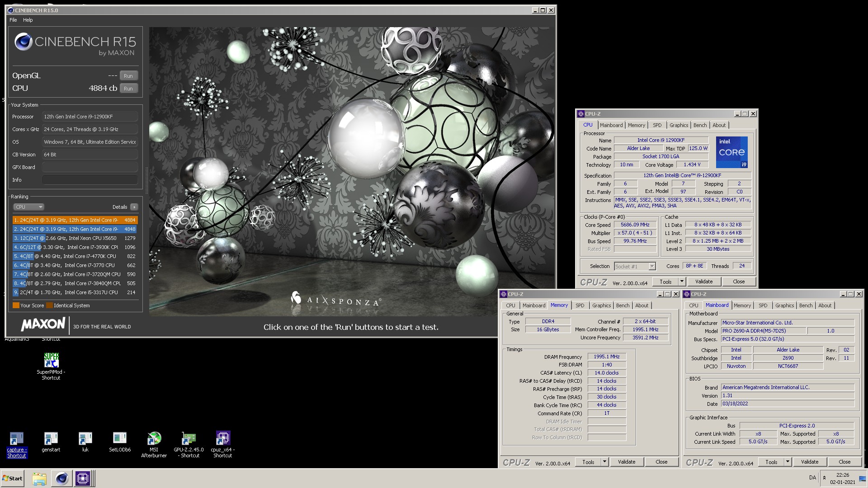The image size is (868, 488).
Task: Click the Your Score orange legend swatch
Action: 16,305
